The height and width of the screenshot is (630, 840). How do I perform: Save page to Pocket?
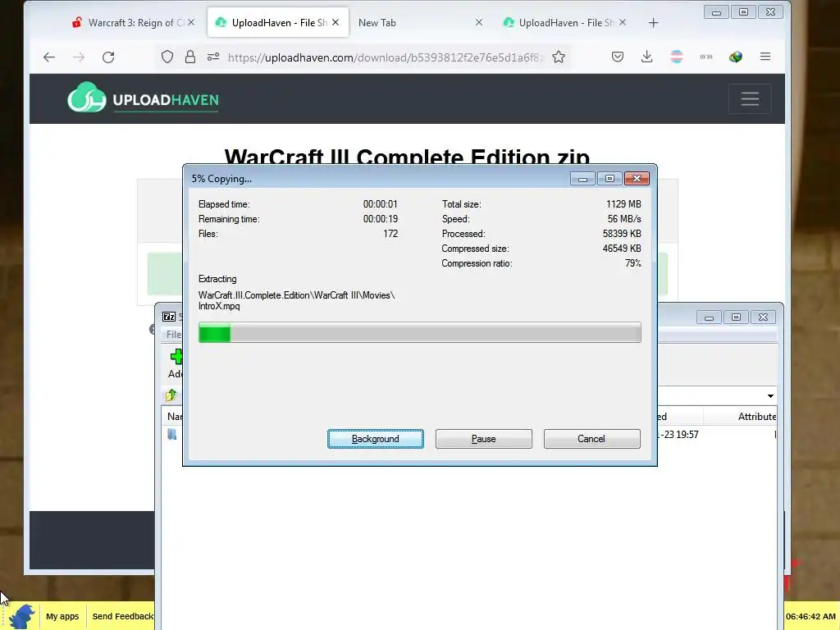tap(618, 57)
